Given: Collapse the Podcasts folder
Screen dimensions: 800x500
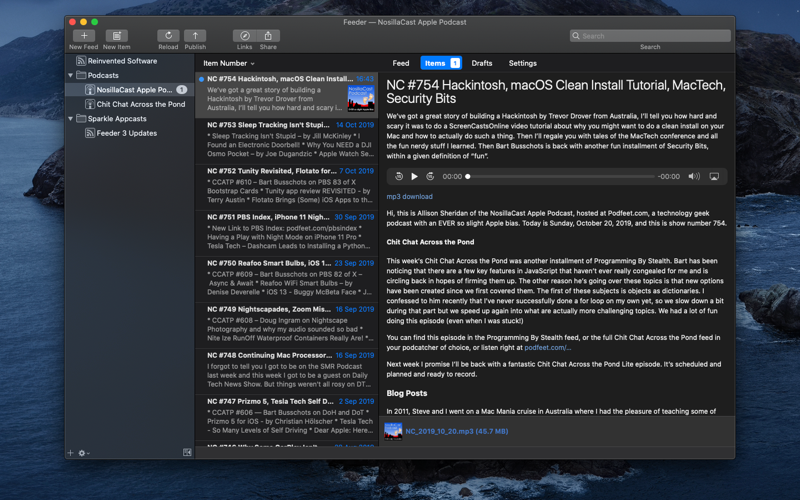Looking at the screenshot, I should click(70, 76).
